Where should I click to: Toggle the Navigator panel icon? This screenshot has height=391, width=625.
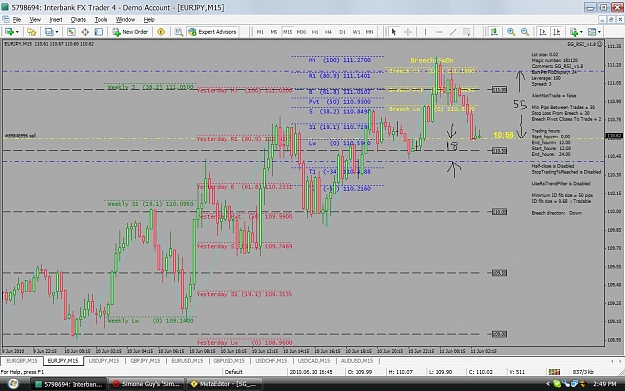[98, 32]
